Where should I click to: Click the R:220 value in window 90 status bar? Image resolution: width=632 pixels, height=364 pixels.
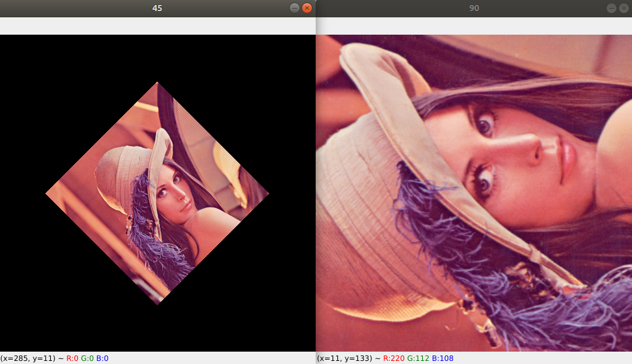(x=394, y=358)
